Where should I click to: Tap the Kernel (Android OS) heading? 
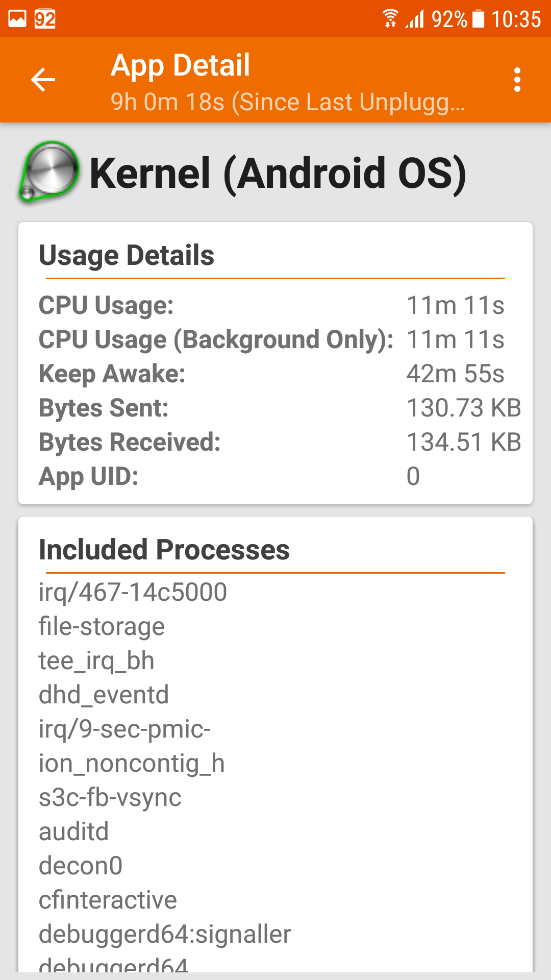pos(278,173)
